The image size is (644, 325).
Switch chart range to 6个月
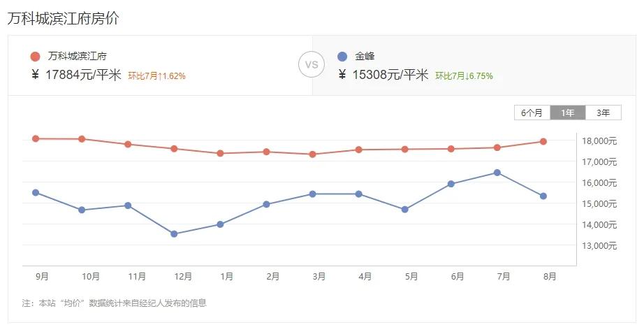pos(532,113)
